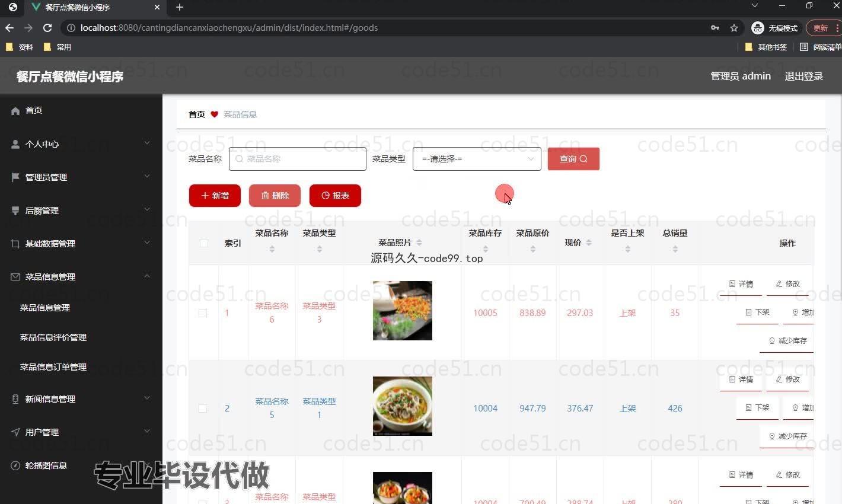Expand 管理员管理 sidebar menu
This screenshot has height=504, width=842.
147,176
